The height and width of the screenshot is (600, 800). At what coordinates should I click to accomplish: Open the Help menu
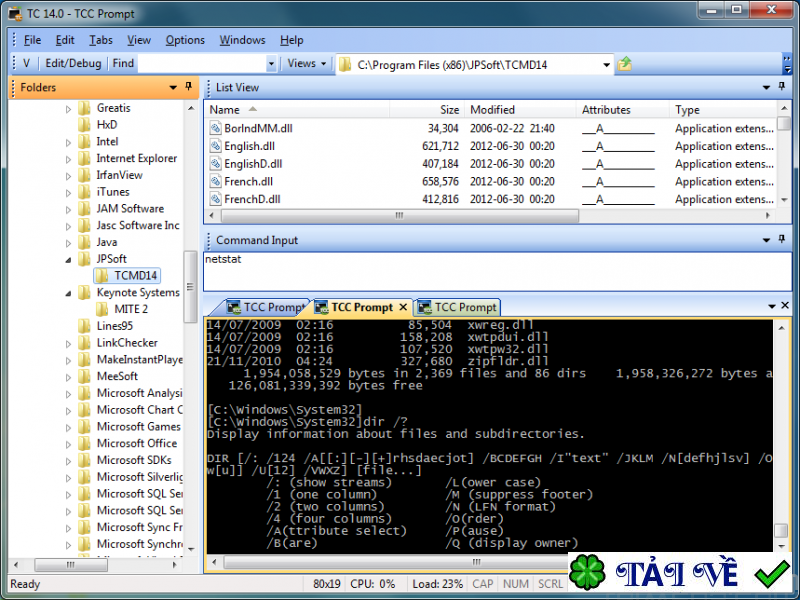point(291,40)
